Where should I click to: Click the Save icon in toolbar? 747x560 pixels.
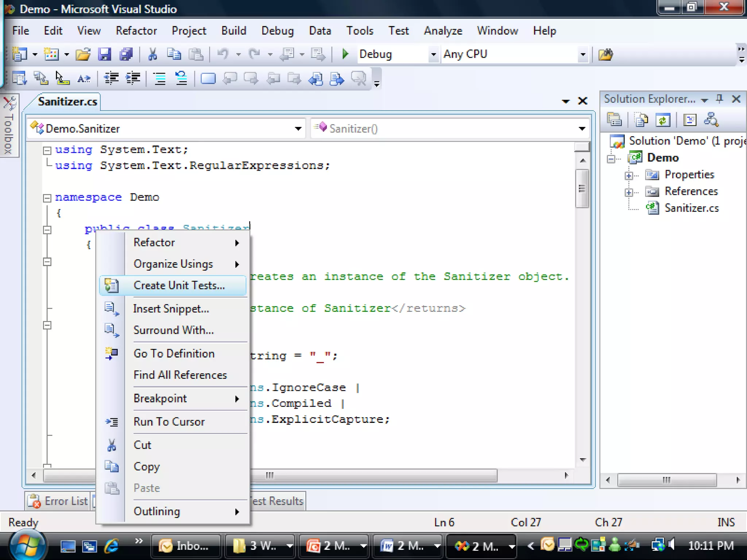[x=104, y=54]
